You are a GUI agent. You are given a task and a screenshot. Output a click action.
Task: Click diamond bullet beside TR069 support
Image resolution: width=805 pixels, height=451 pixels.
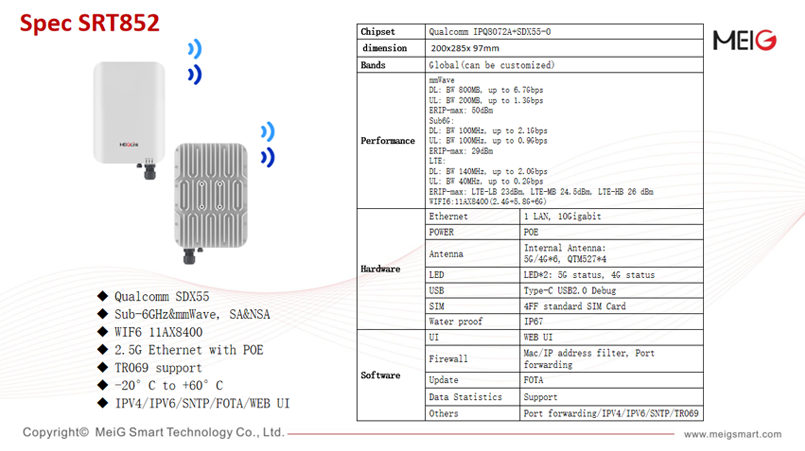click(x=101, y=367)
